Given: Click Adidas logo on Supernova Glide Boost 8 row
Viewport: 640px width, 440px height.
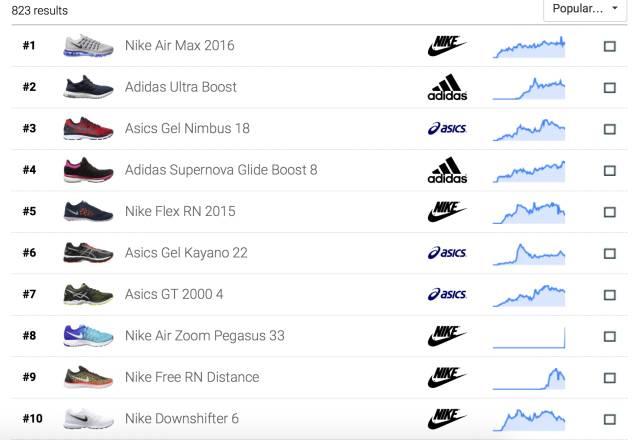Looking at the screenshot, I should pos(447,170).
